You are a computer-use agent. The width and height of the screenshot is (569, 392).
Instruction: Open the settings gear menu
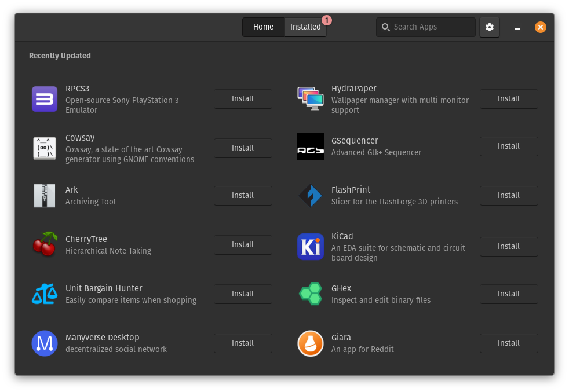[x=490, y=27]
